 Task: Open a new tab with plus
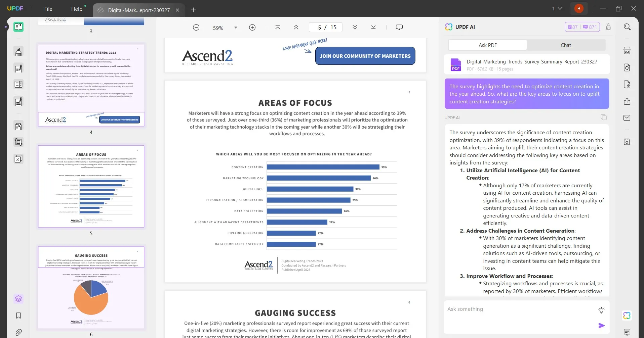[x=193, y=10]
